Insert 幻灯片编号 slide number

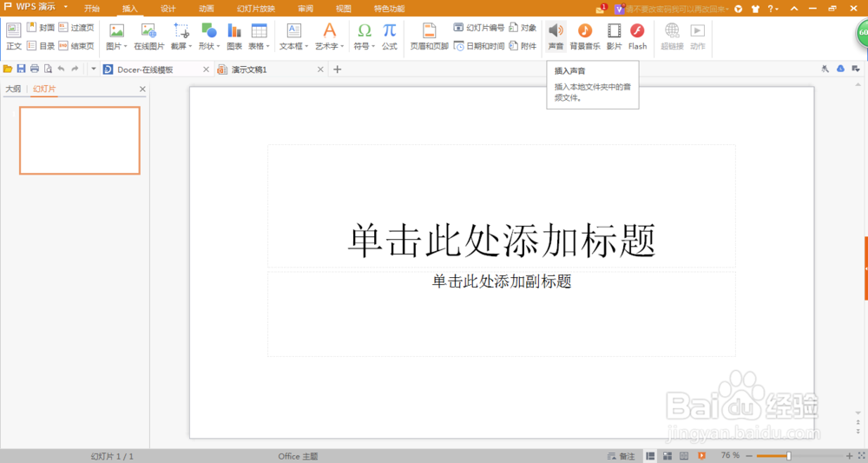[479, 27]
